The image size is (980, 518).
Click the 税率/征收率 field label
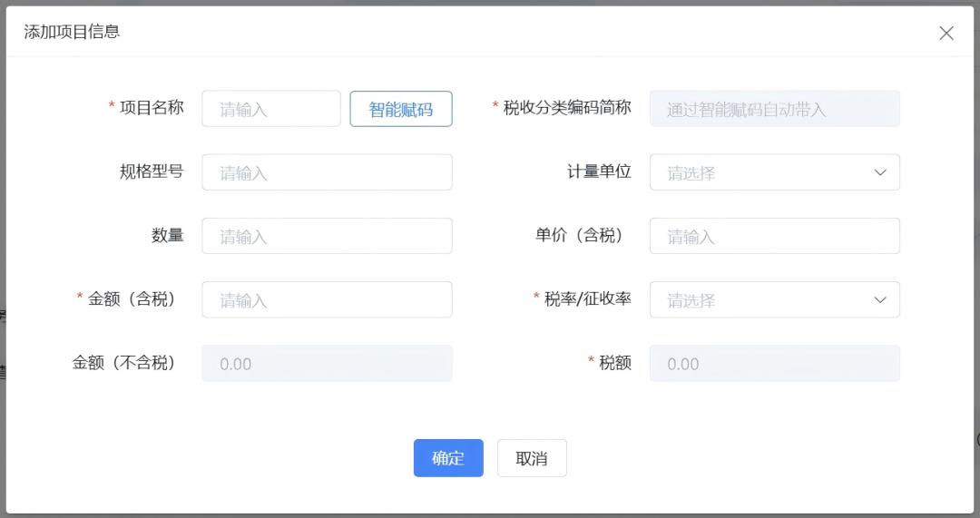587,298
